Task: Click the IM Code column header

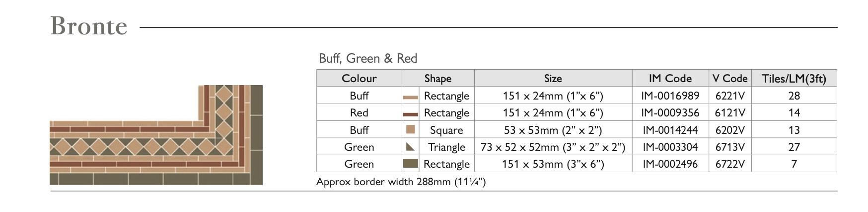Action: (x=670, y=78)
